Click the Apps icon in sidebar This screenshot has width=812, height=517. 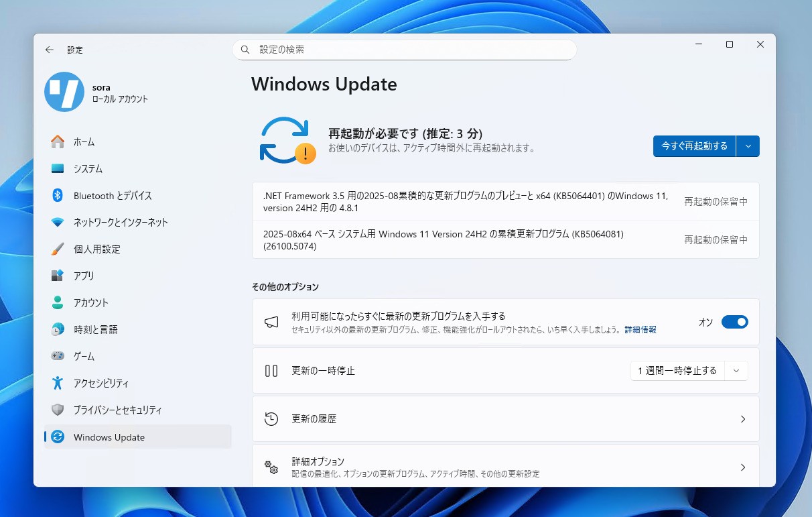click(x=58, y=276)
